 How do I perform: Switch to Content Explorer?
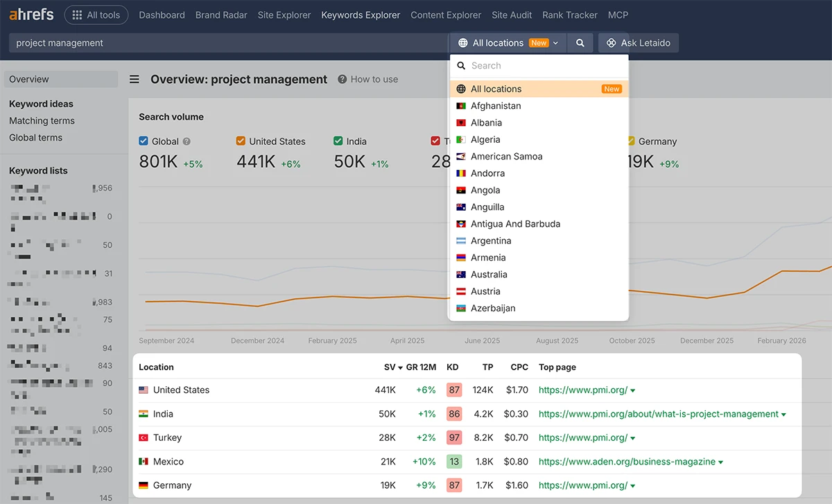(446, 15)
